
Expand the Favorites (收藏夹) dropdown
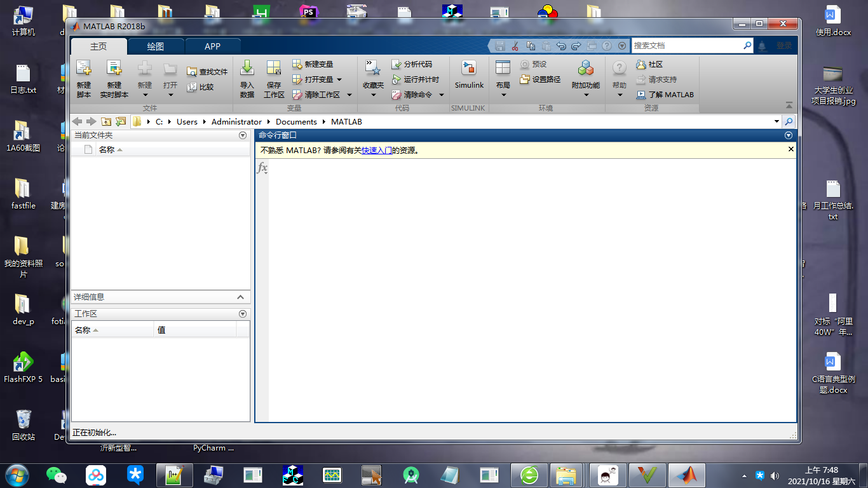374,95
